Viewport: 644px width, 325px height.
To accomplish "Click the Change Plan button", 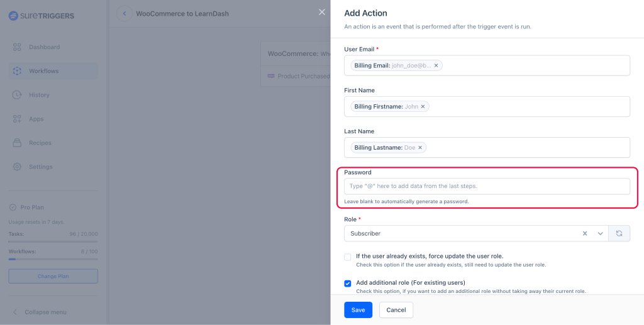I will (x=53, y=276).
